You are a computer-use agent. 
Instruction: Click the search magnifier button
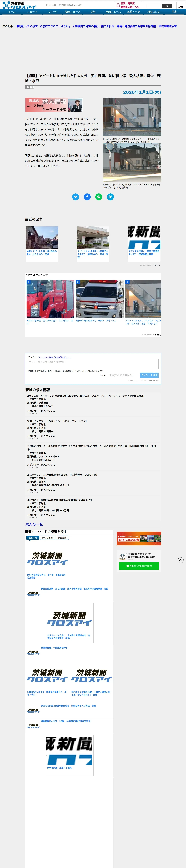click(167, 6)
